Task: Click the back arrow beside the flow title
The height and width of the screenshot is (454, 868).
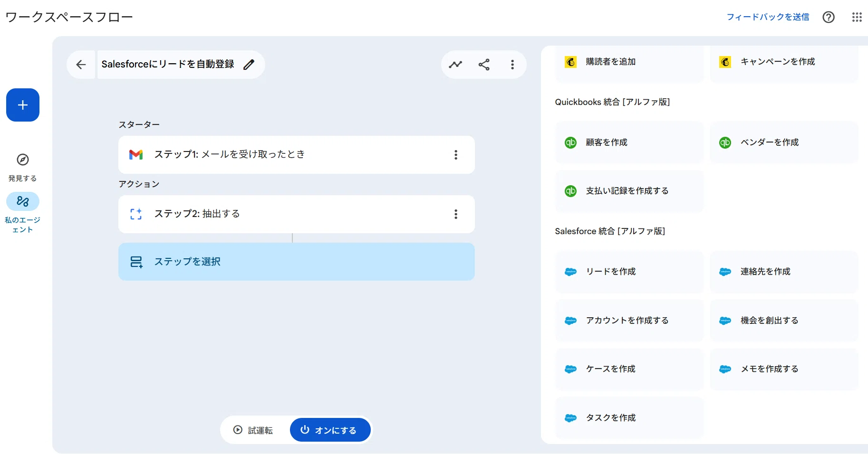Action: coord(81,65)
